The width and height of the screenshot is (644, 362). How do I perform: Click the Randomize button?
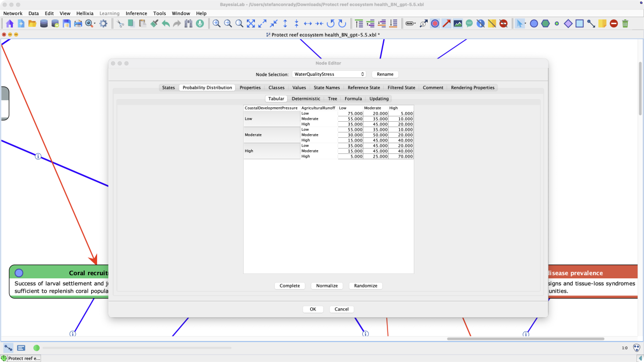point(365,286)
